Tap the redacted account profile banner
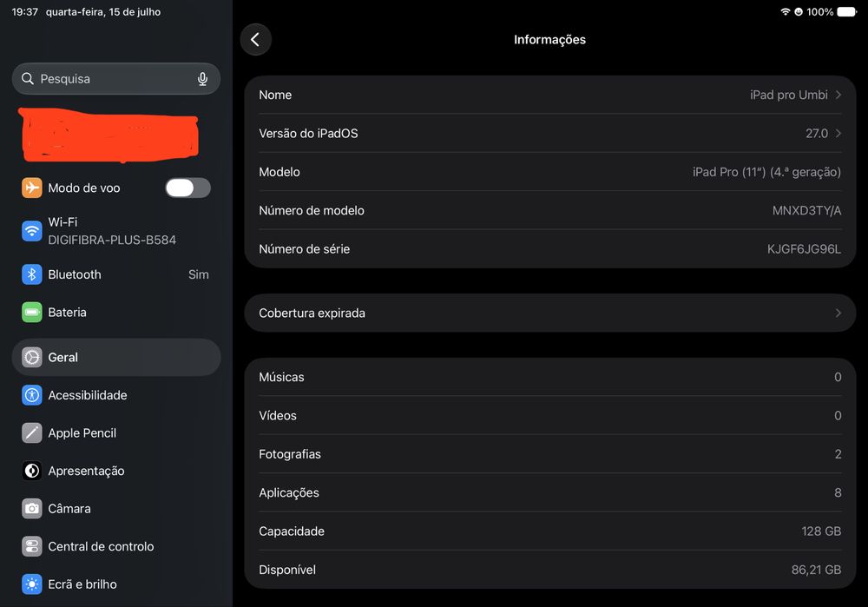Viewport: 868px width, 607px height. point(109,135)
